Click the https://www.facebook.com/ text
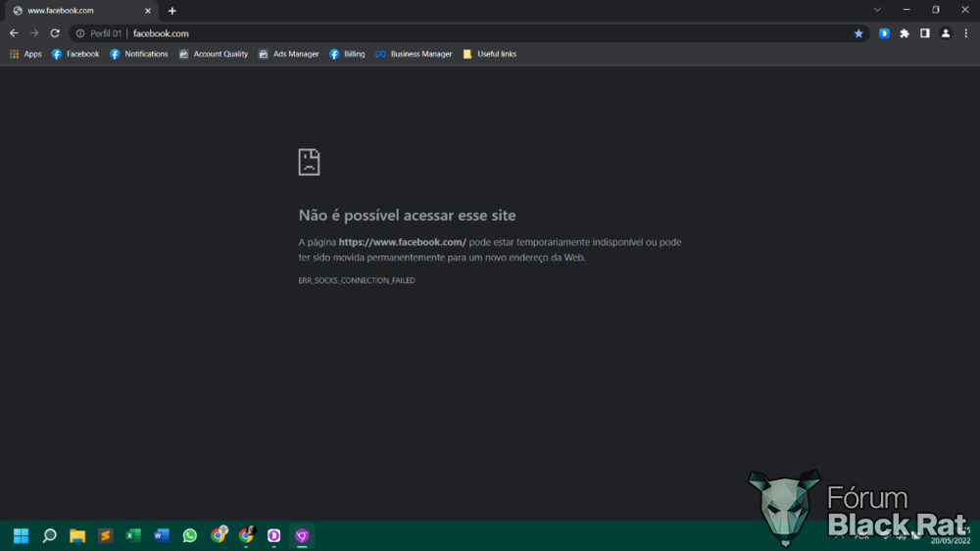 point(403,242)
